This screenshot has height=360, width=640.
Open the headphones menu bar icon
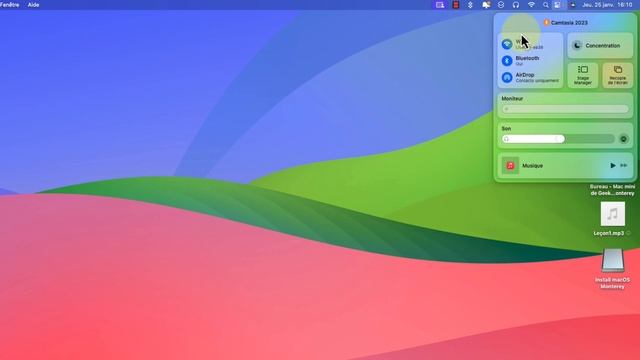pos(516,5)
